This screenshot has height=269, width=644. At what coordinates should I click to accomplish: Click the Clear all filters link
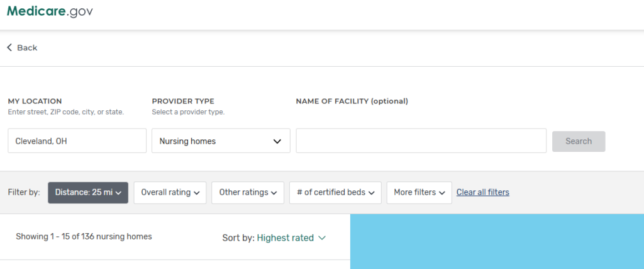pyautogui.click(x=482, y=192)
